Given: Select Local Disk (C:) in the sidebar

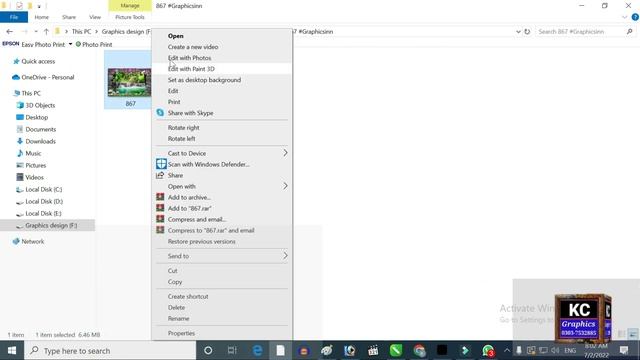Looking at the screenshot, I should [44, 189].
